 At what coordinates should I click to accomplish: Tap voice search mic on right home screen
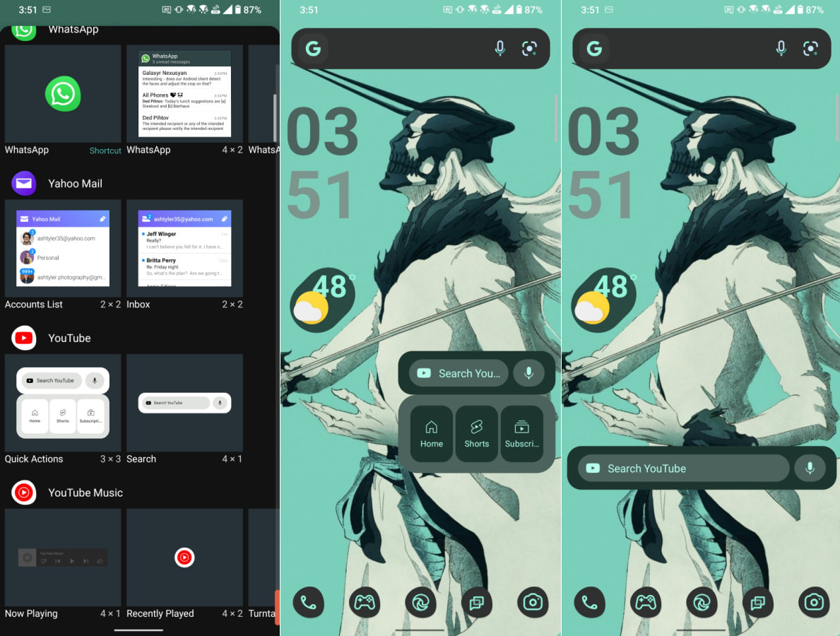click(x=781, y=48)
